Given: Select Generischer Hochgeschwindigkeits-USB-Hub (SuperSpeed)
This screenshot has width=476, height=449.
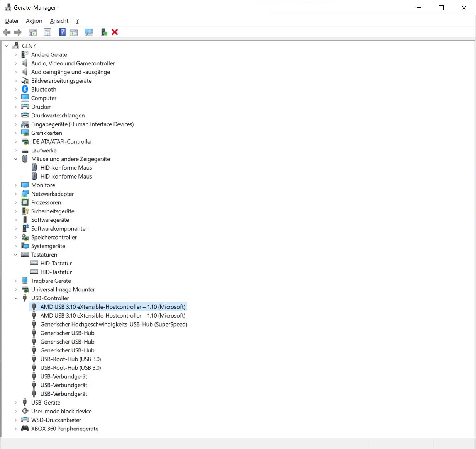Looking at the screenshot, I should [x=114, y=324].
